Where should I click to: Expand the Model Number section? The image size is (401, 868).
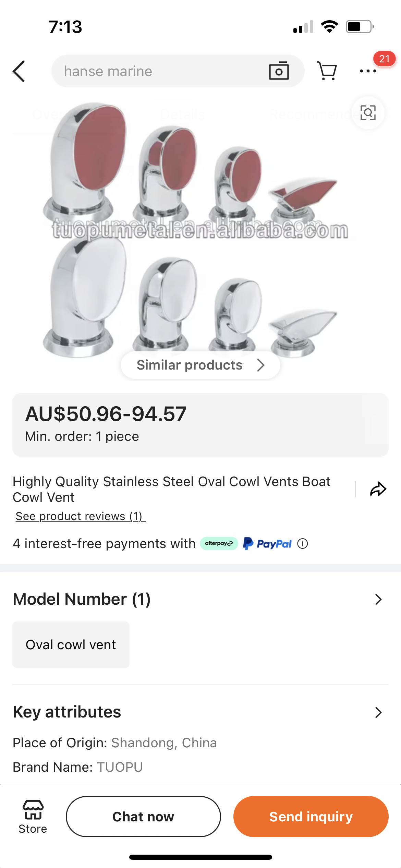click(x=378, y=600)
